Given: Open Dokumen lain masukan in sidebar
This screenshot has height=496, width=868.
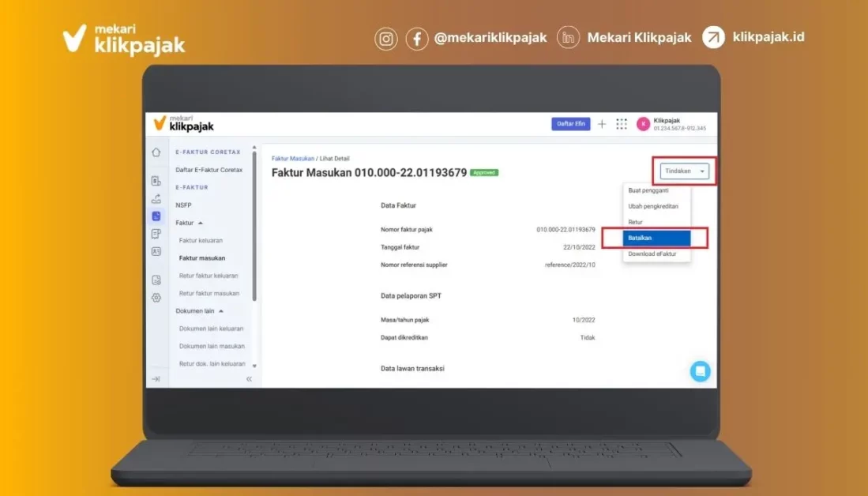Looking at the screenshot, I should coord(212,347).
